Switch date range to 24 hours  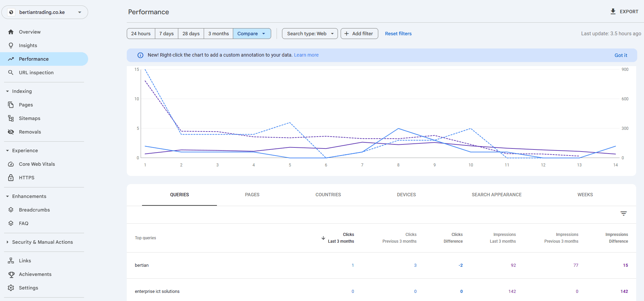coord(141,34)
